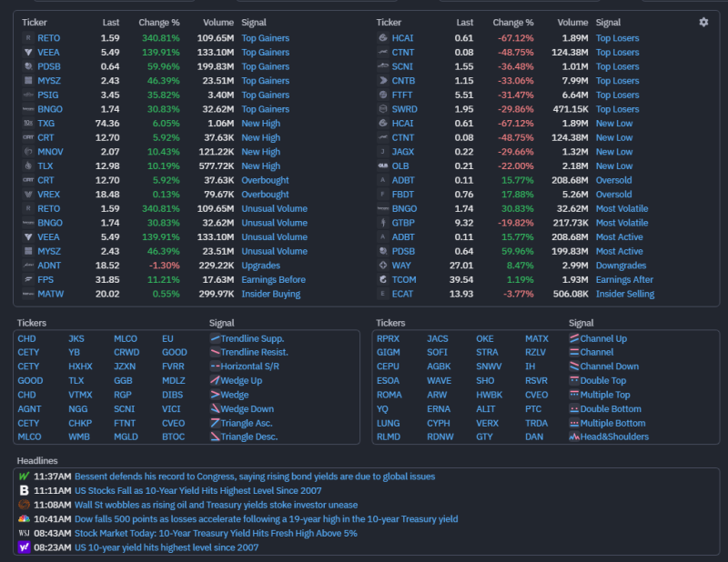This screenshot has width=728, height=562.
Task: Open the Multiple Top pattern link
Action: [605, 395]
